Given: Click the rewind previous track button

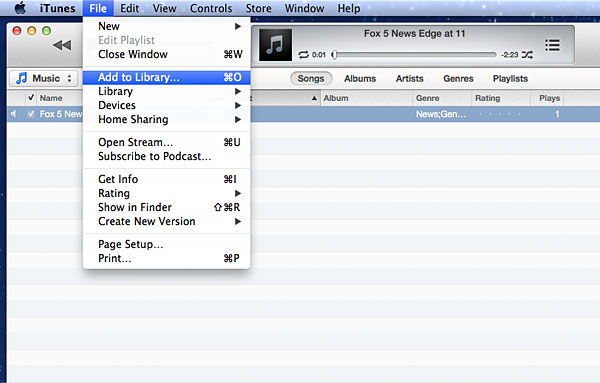Looking at the screenshot, I should coord(62,45).
